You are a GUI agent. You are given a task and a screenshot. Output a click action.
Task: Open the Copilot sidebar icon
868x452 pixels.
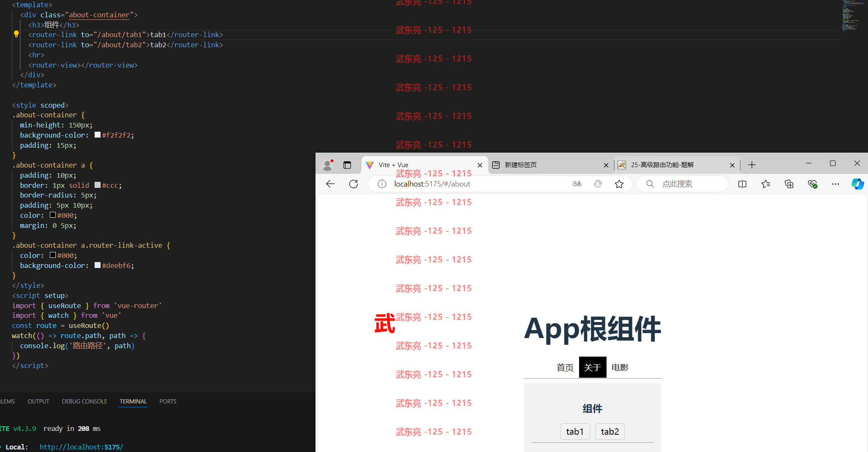coord(857,184)
